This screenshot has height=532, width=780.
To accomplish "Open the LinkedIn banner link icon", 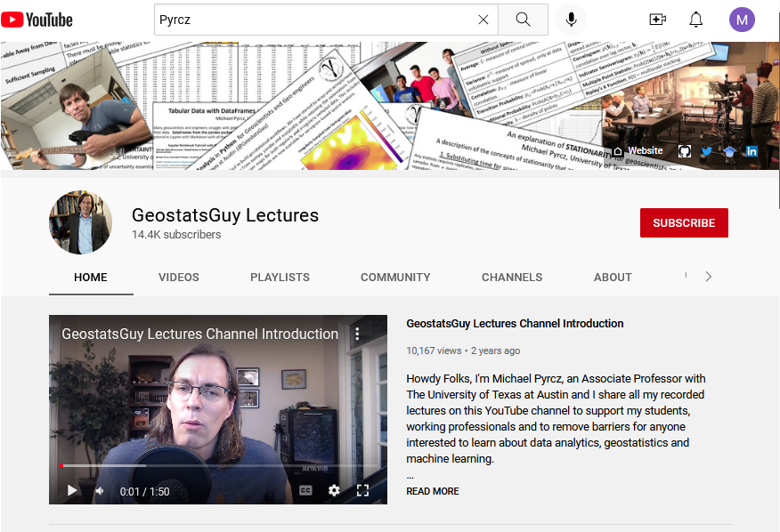I will pyautogui.click(x=752, y=151).
